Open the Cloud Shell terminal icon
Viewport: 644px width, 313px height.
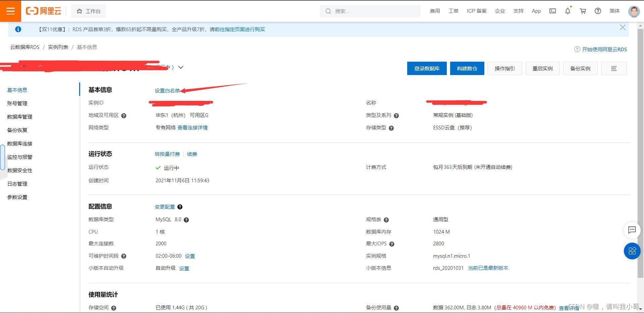coord(552,11)
